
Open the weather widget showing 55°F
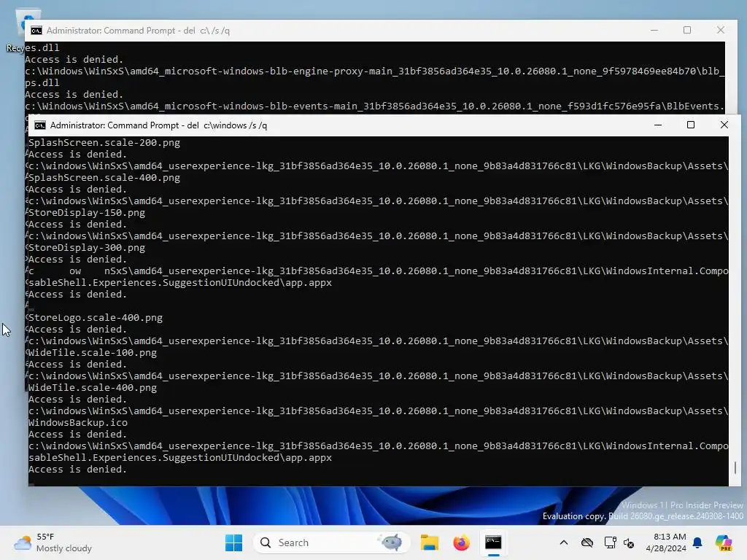pyautogui.click(x=53, y=542)
